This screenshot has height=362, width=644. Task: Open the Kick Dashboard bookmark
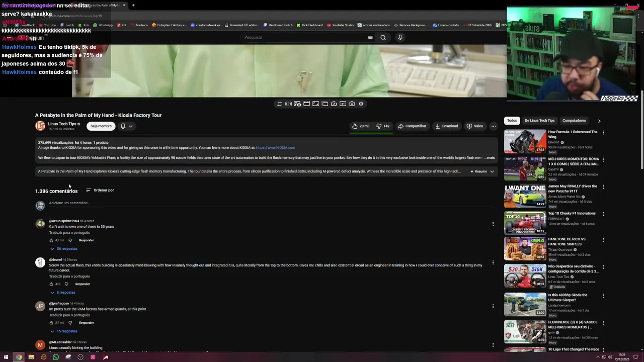310,25
